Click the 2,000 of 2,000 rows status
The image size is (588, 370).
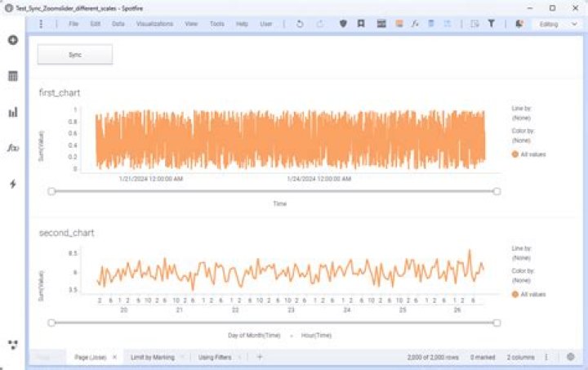(433, 357)
